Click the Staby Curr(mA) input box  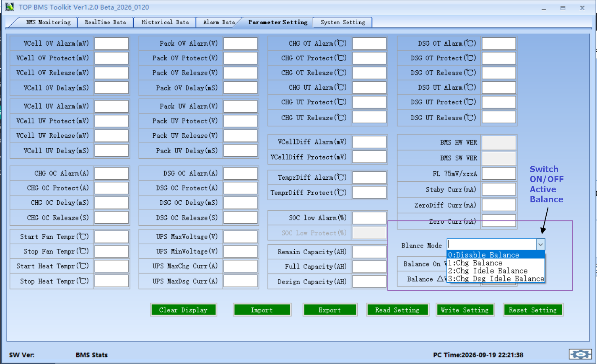click(x=499, y=189)
